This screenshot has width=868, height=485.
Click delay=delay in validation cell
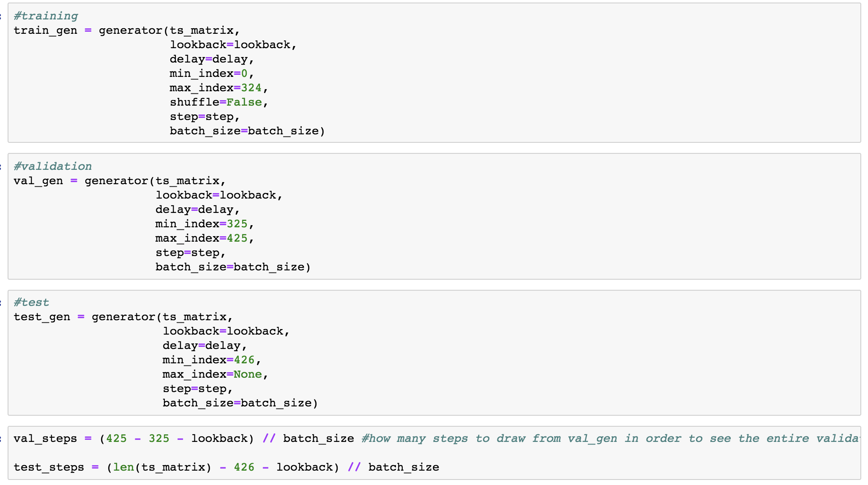click(x=194, y=210)
